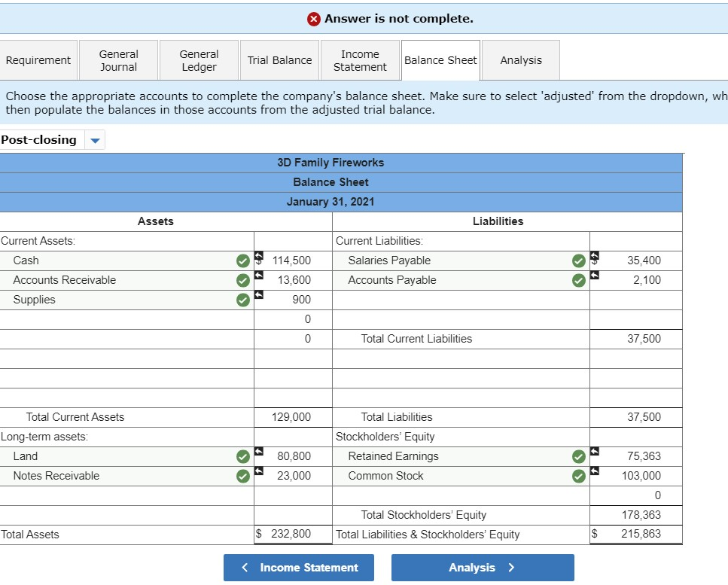The height and width of the screenshot is (585, 728).
Task: Click the undo arrow icon beside 13,600
Action: point(259,276)
